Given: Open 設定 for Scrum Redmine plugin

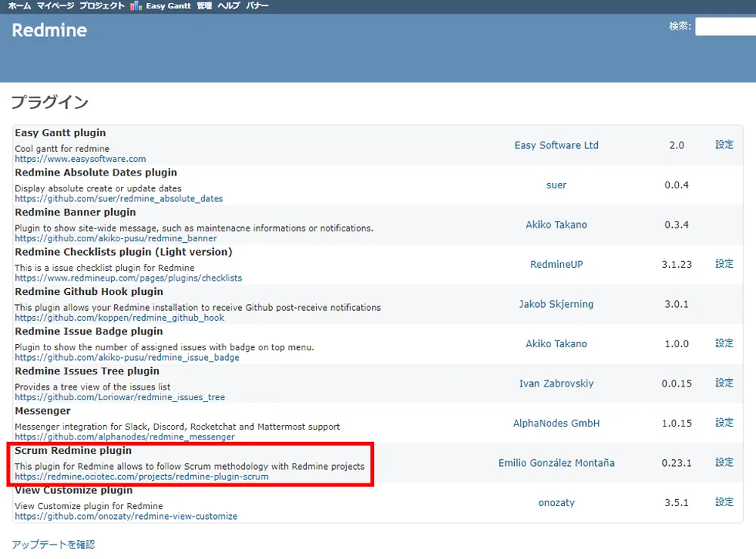Looking at the screenshot, I should (x=724, y=462).
